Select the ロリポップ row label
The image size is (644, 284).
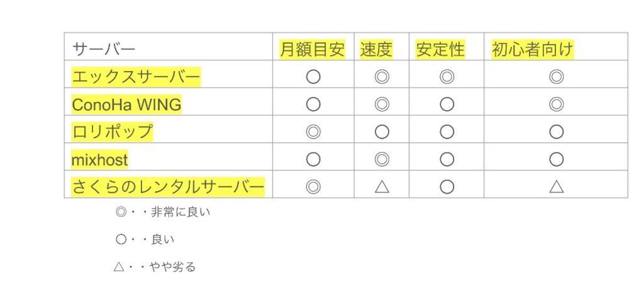click(x=113, y=132)
